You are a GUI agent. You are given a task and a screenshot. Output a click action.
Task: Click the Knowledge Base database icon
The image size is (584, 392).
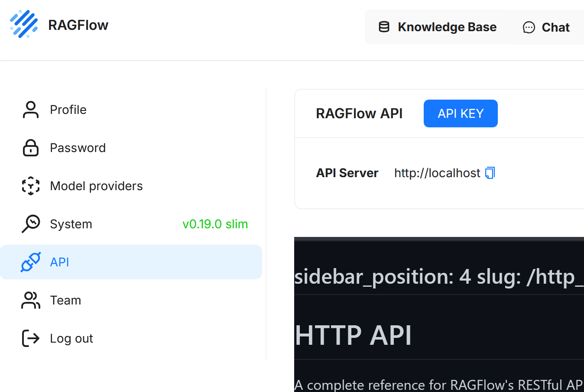pos(384,26)
